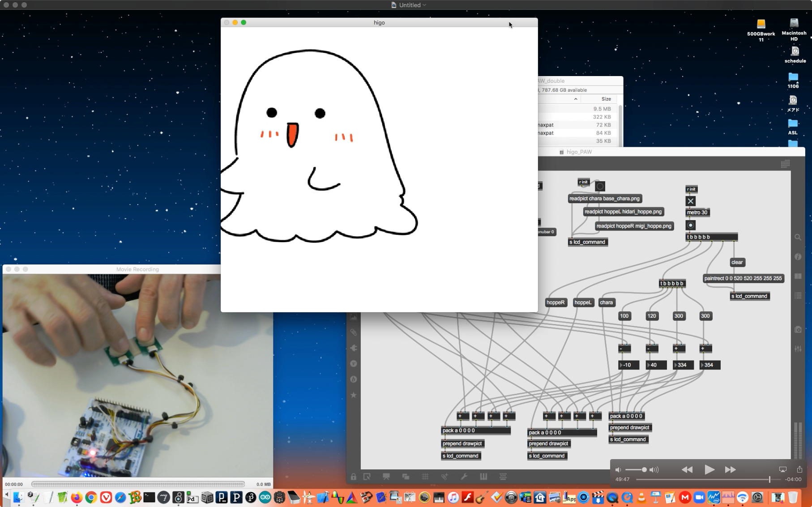Click the bang button beside r init

pos(600,186)
